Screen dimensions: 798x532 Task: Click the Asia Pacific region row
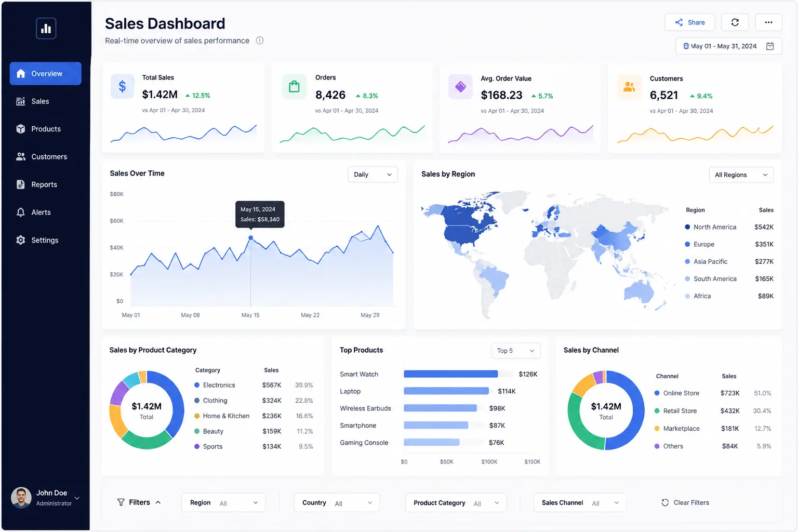(x=729, y=261)
